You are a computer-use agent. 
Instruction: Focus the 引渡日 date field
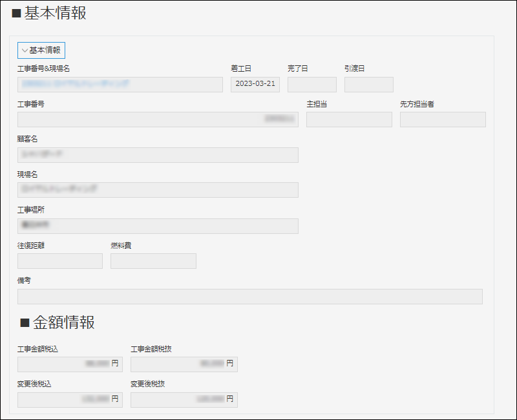(x=368, y=85)
